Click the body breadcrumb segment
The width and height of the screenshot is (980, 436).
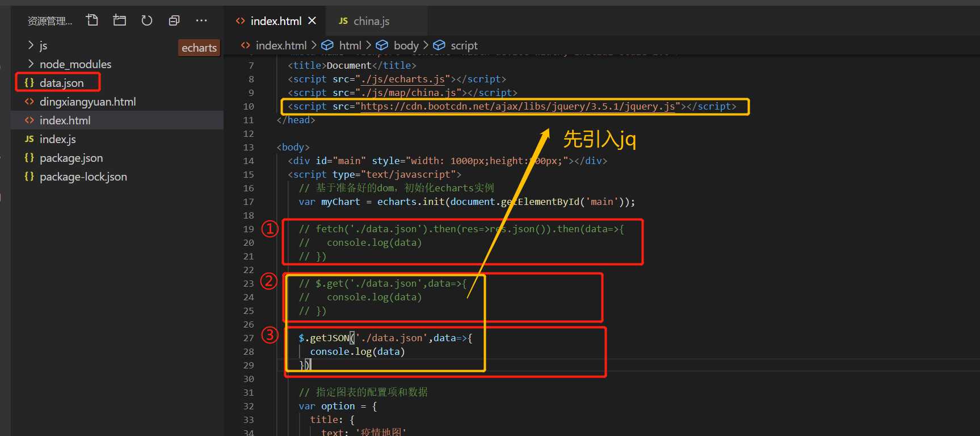point(406,45)
